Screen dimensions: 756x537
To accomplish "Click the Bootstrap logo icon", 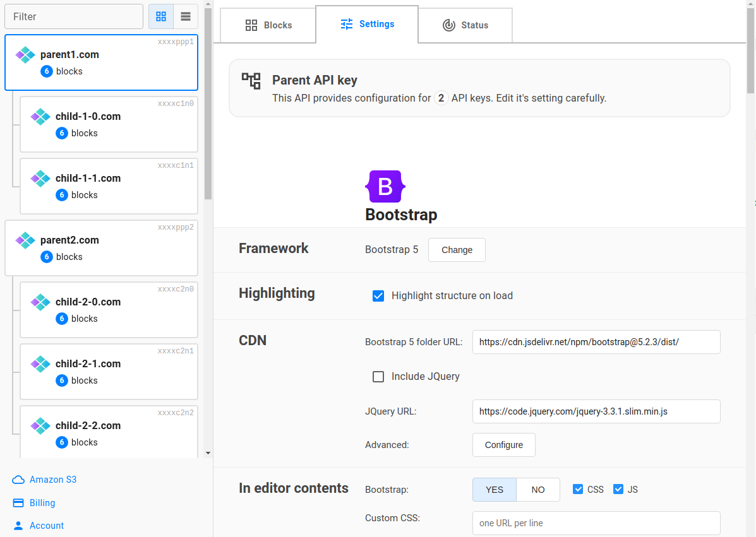I will (x=385, y=186).
